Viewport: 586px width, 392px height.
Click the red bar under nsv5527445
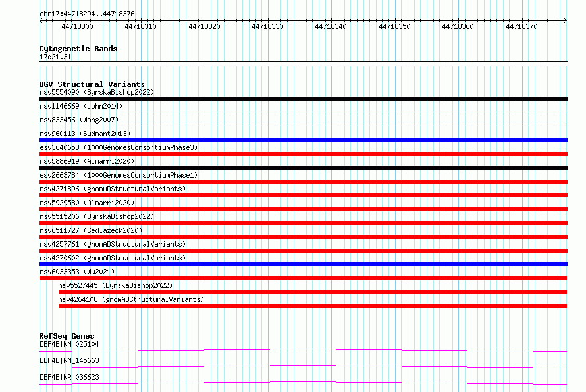pyautogui.click(x=313, y=292)
